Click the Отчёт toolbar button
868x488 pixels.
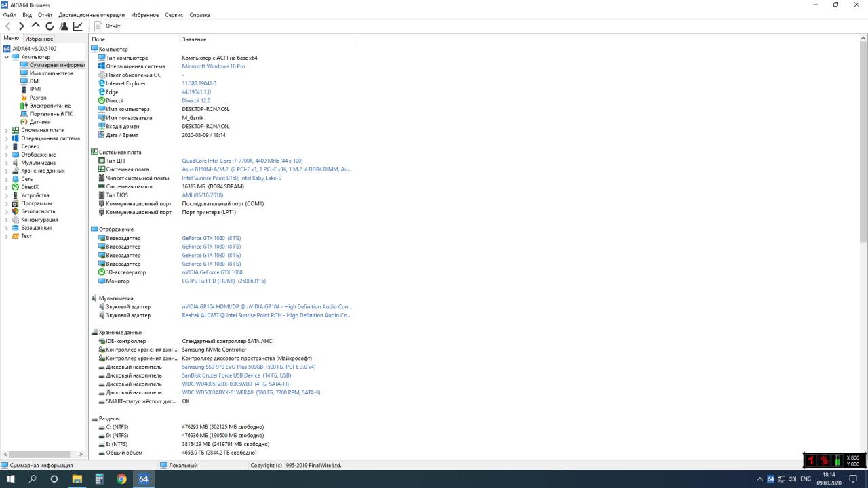[x=107, y=26]
